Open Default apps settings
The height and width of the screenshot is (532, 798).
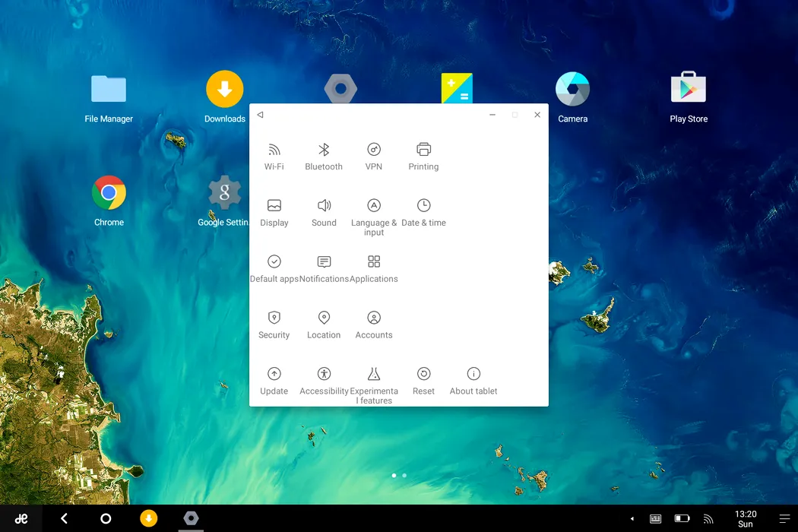(274, 268)
